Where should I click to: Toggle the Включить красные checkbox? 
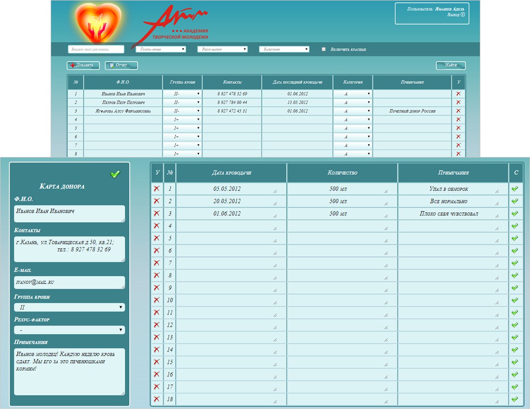[x=323, y=49]
